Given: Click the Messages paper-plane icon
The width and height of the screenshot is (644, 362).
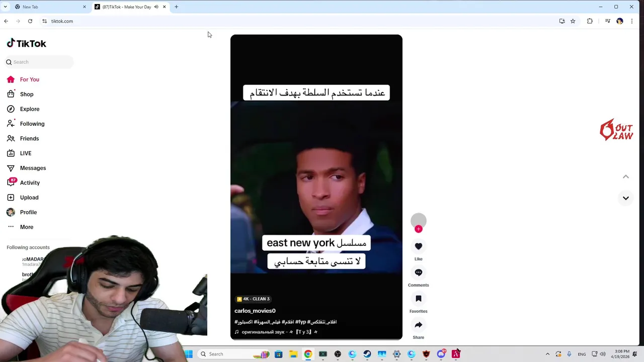Looking at the screenshot, I should click(x=11, y=168).
